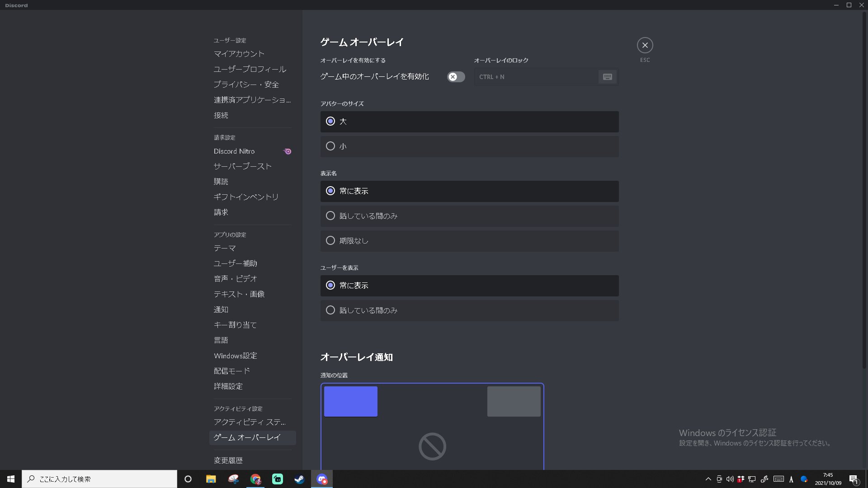
Task: Open 詳細設定 page
Action: (x=252, y=386)
